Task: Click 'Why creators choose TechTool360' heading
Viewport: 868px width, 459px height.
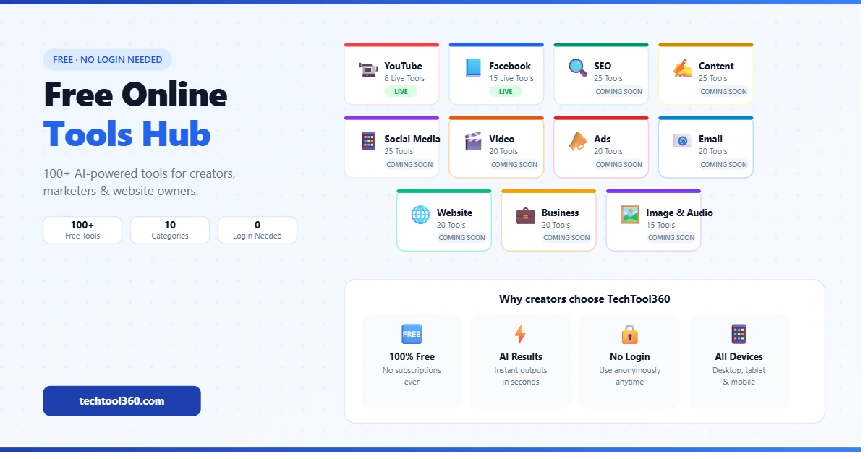Action: point(584,299)
